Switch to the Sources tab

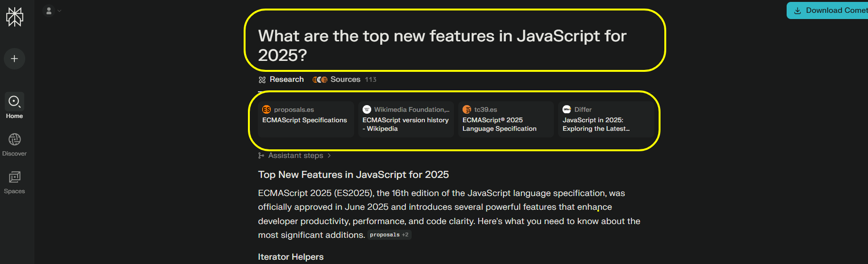(x=344, y=79)
